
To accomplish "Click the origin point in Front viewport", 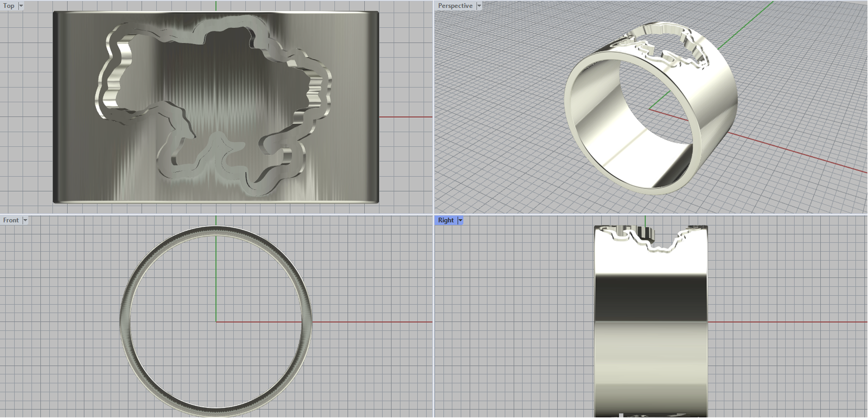I will (x=216, y=322).
